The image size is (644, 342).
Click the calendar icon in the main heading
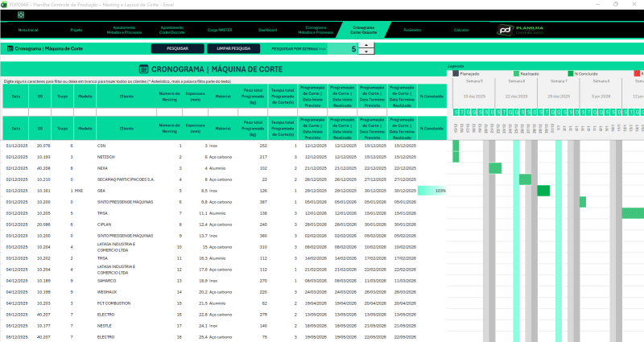tap(144, 70)
